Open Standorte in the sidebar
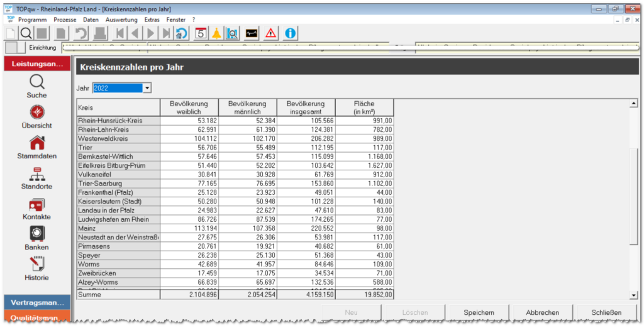The image size is (644, 328). (x=37, y=178)
